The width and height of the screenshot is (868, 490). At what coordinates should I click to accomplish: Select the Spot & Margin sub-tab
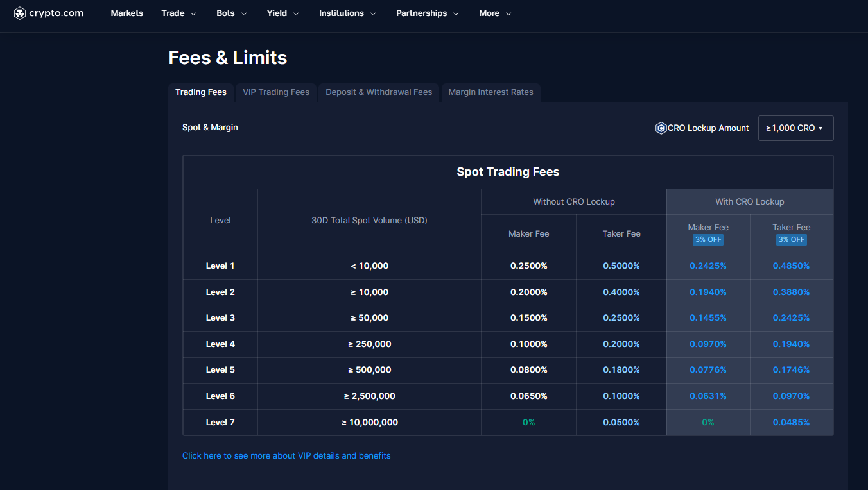pyautogui.click(x=210, y=128)
